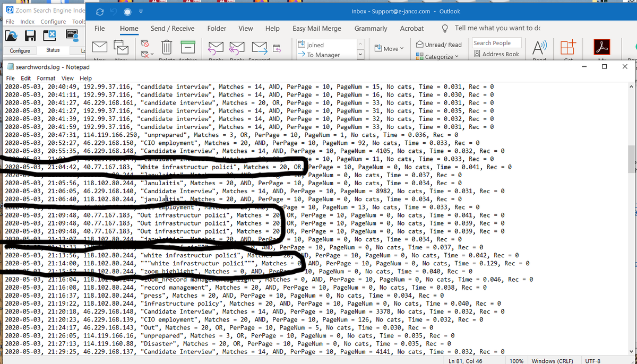The height and width of the screenshot is (364, 637).
Task: Click the Read Aloud icon
Action: (x=540, y=48)
